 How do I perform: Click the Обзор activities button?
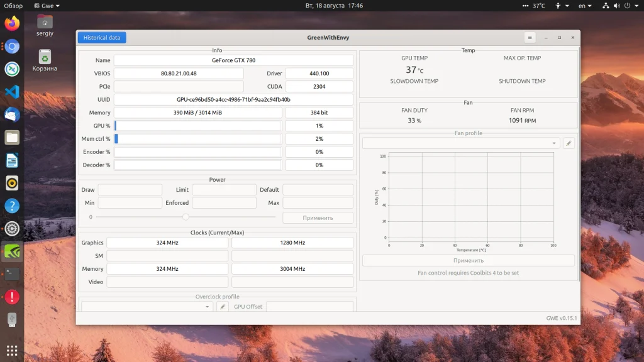[13, 6]
